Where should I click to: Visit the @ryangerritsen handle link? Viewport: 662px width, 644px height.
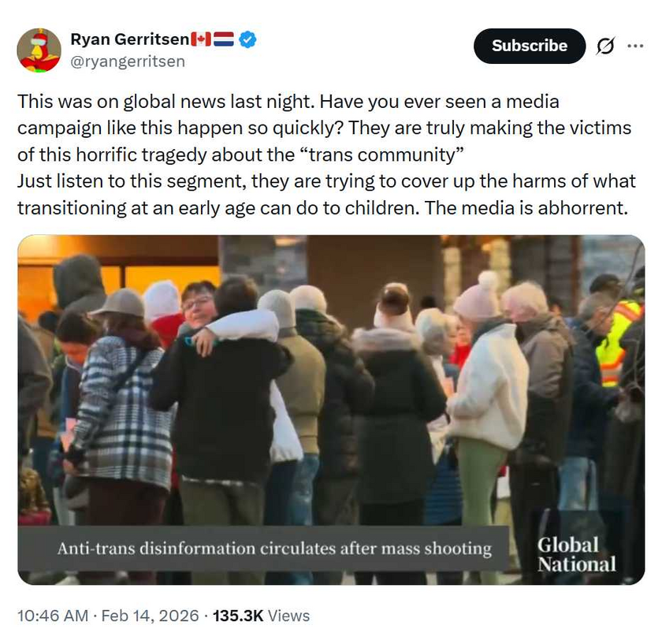point(128,61)
